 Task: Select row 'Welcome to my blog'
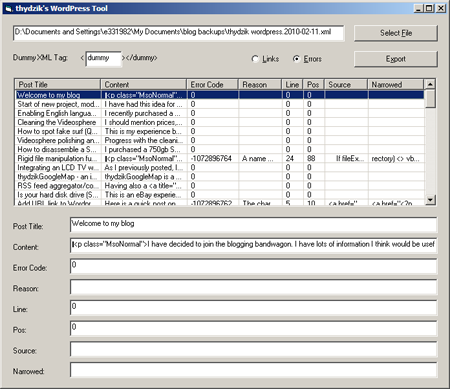coord(220,95)
